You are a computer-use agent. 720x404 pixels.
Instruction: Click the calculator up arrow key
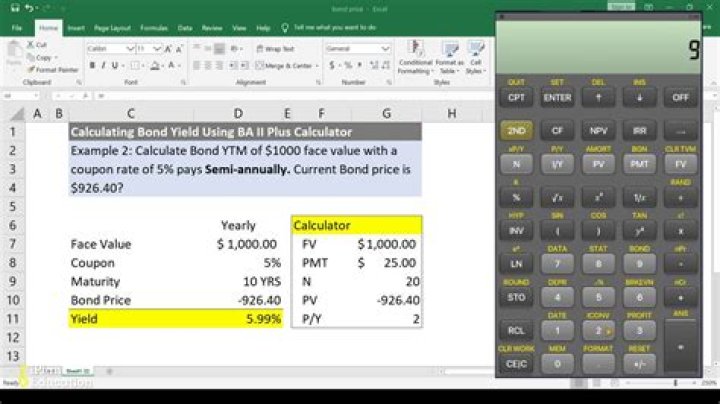pos(598,97)
